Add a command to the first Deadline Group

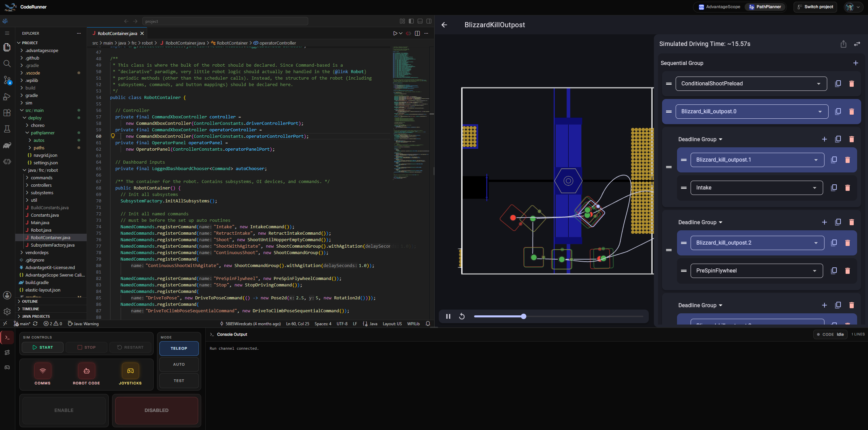click(x=824, y=139)
